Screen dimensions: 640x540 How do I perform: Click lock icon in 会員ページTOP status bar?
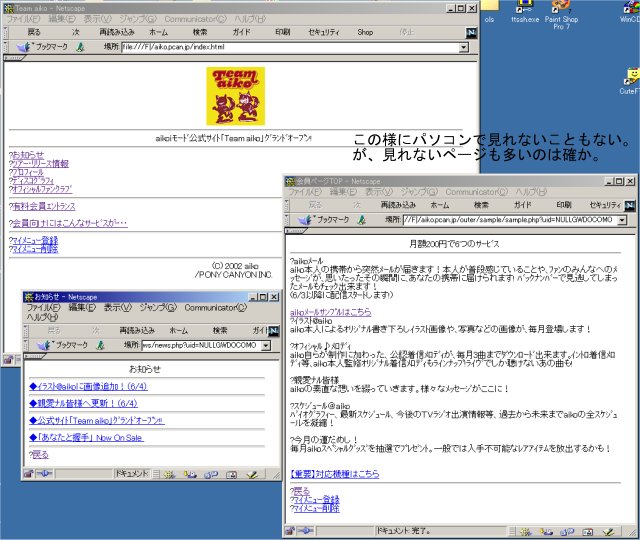pyautogui.click(x=290, y=531)
